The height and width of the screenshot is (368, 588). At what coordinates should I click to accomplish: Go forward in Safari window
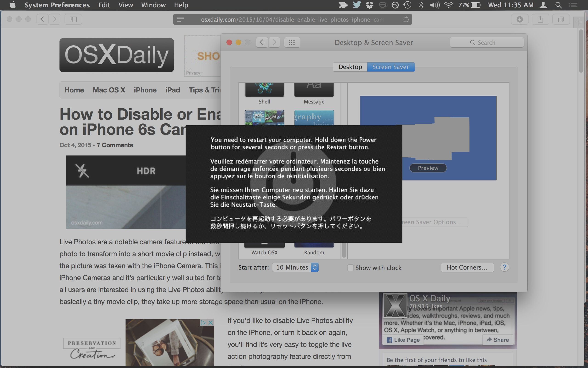pos(55,19)
